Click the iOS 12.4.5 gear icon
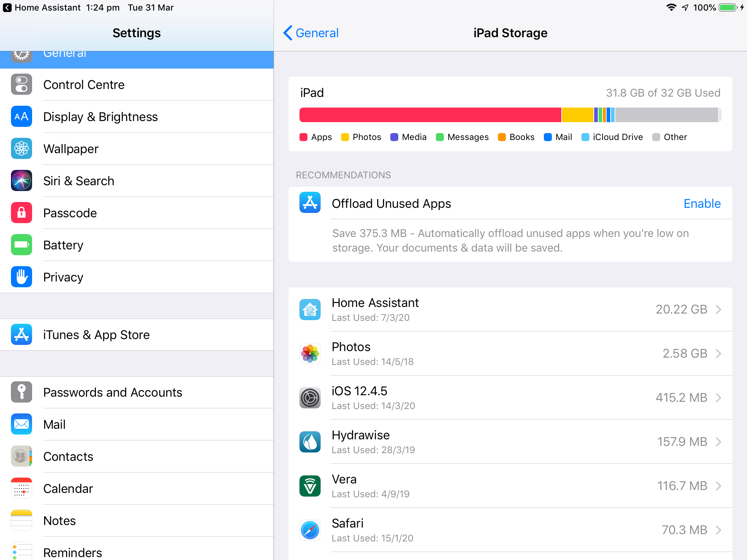Viewport: 747px width, 560px height. point(310,397)
